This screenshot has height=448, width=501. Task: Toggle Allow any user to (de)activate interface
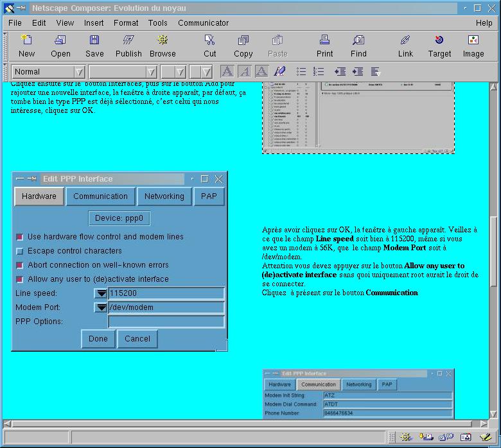pos(19,279)
